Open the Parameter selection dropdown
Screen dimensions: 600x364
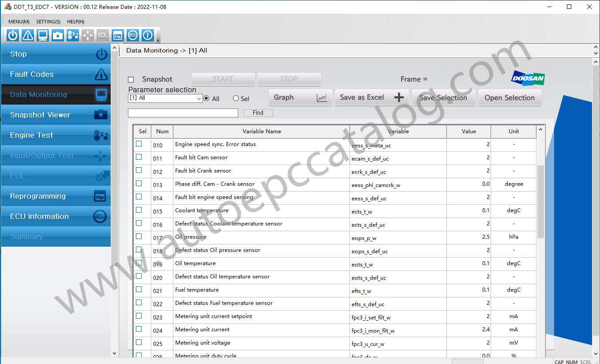199,99
